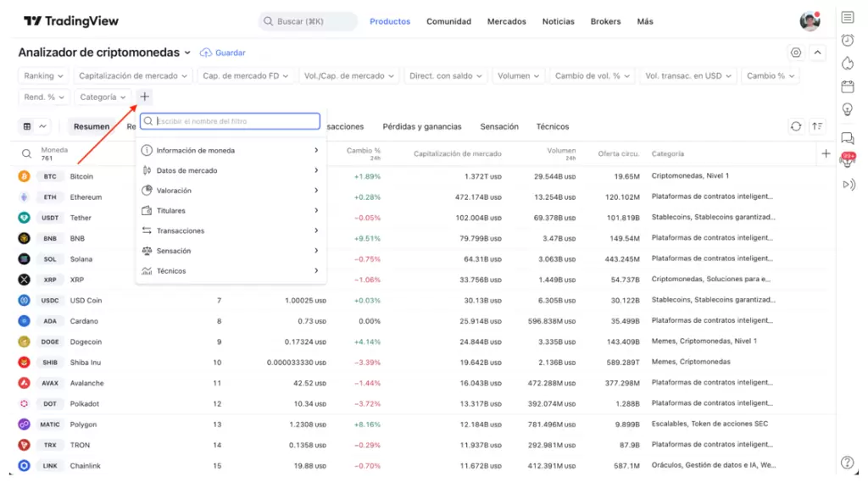Open the user profile avatar
868x488 pixels.
pyautogui.click(x=810, y=21)
